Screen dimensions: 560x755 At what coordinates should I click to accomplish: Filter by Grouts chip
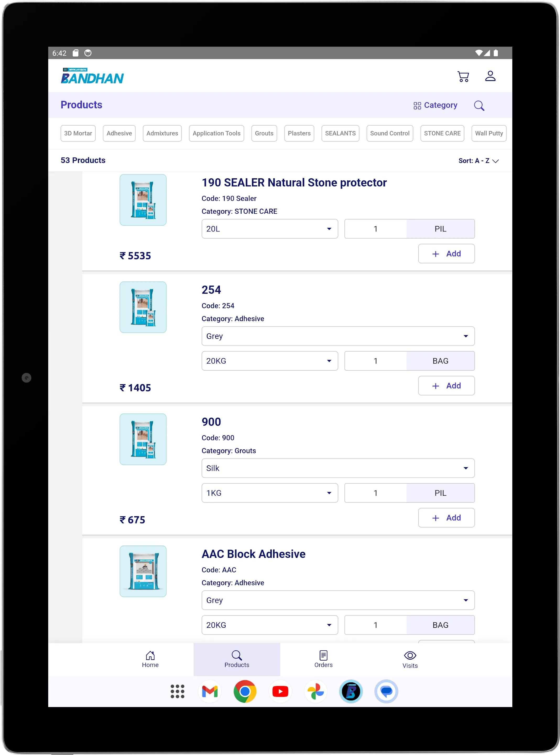click(264, 133)
